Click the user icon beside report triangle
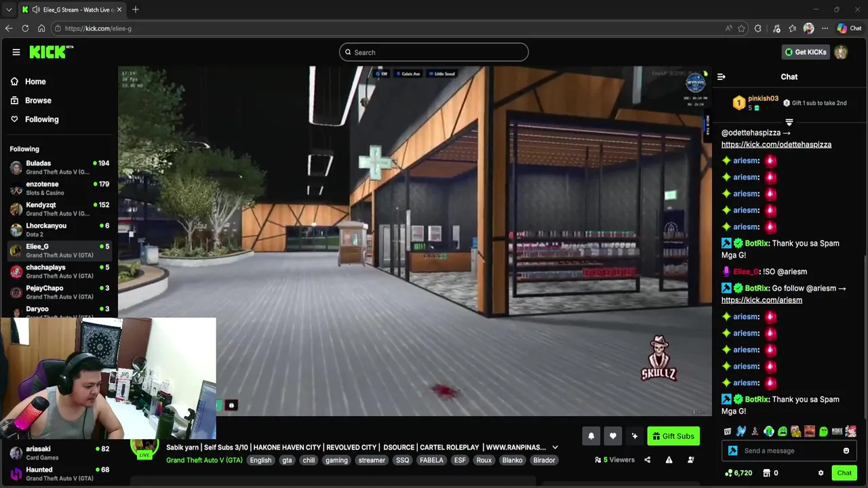868x488 pixels. click(x=690, y=460)
